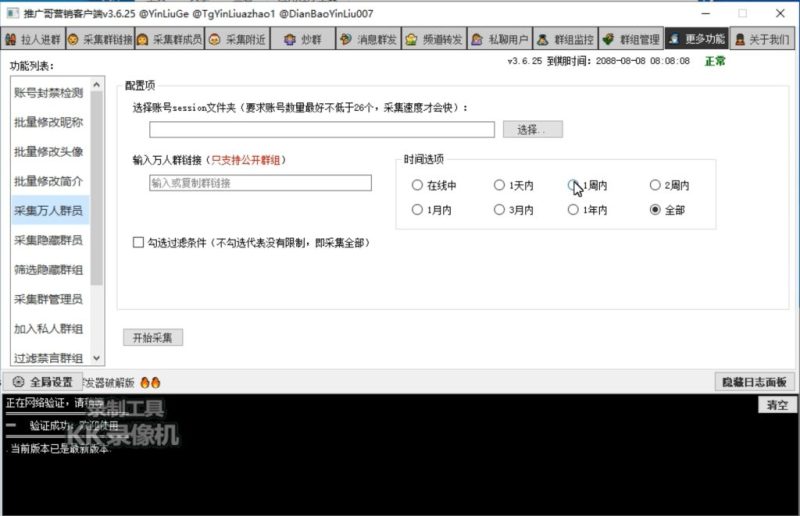Click the fire icons beside 破解版
Image resolution: width=800 pixels, height=516 pixels.
[x=151, y=382]
